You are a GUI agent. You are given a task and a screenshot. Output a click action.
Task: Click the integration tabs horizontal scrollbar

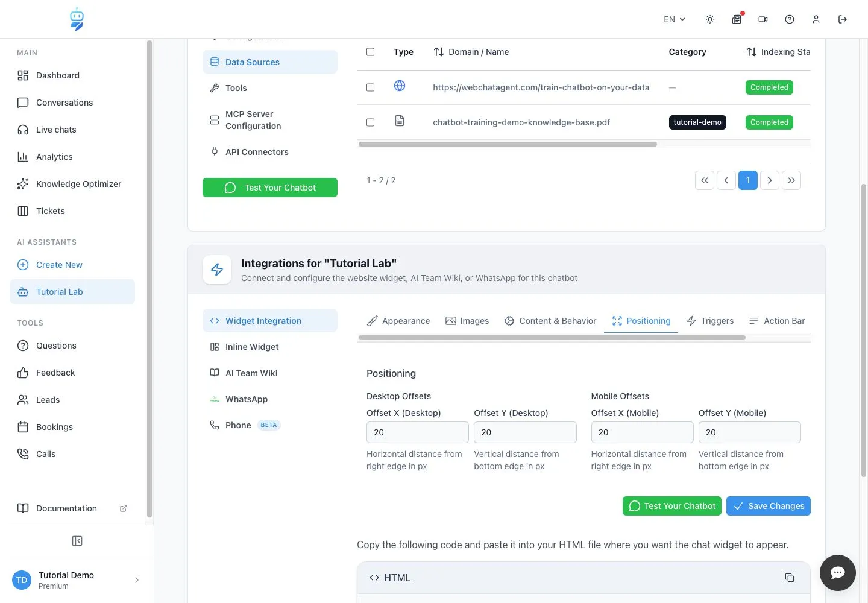(552, 338)
